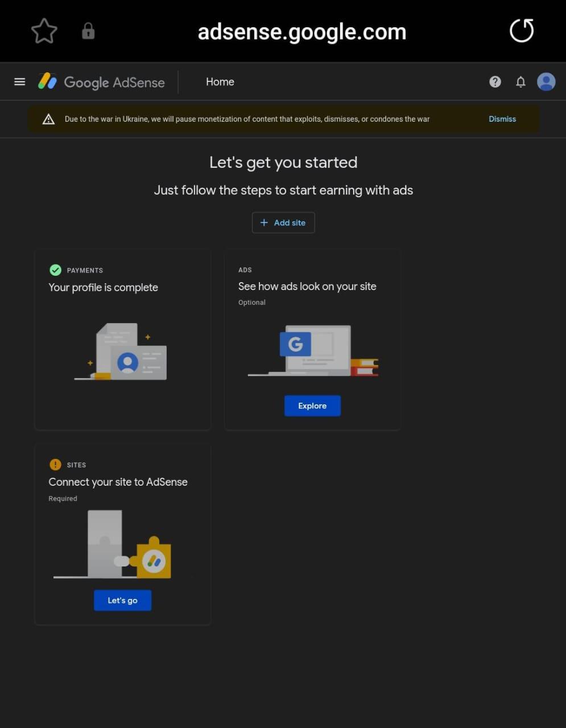
Task: Select the Home tab
Action: [x=220, y=81]
